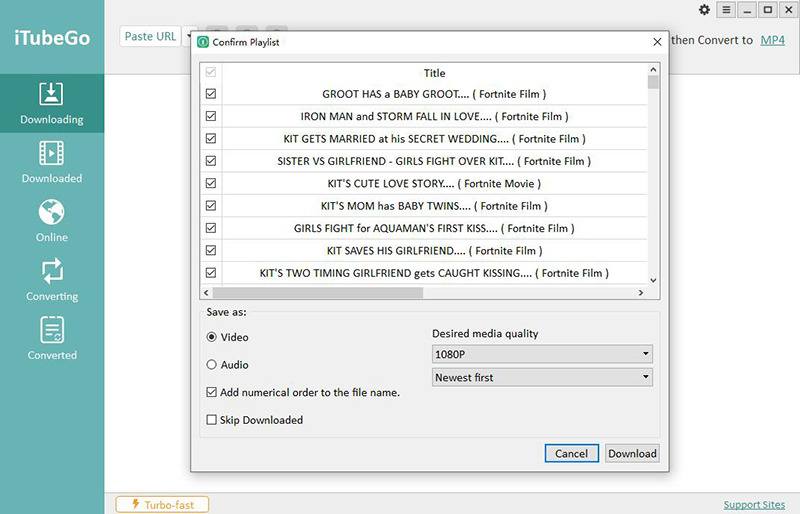
Task: Open the hamburger menu in title bar
Action: [726, 10]
